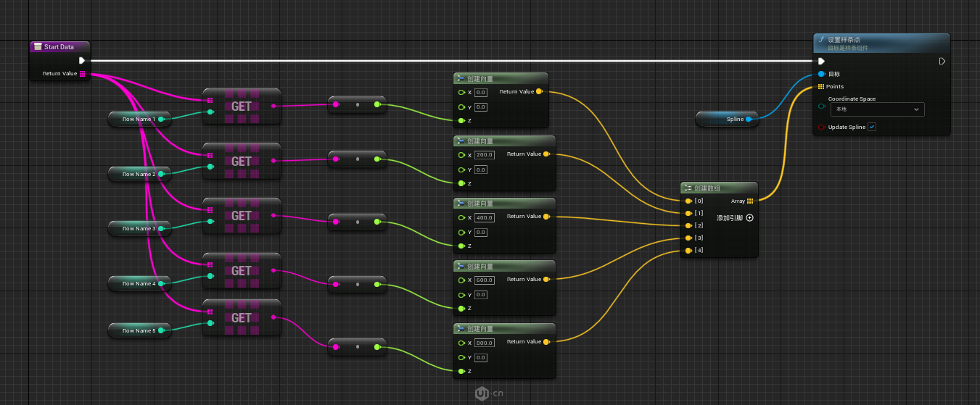The width and height of the screenshot is (980, 405).
Task: Toggle the Update Spline checkbox
Action: 872,128
